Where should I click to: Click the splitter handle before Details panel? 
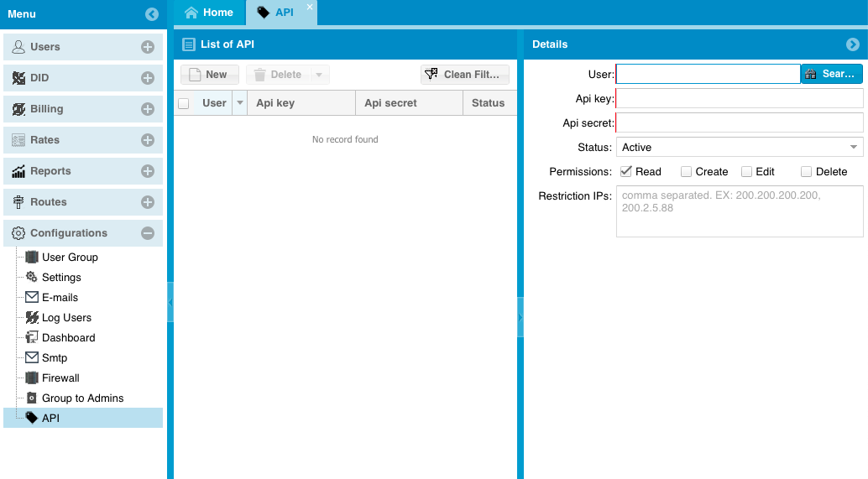click(x=520, y=317)
